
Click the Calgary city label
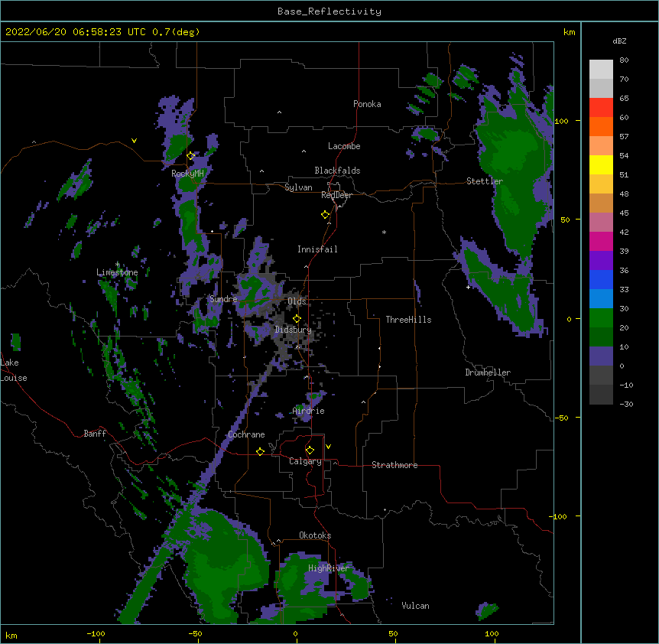306,461
